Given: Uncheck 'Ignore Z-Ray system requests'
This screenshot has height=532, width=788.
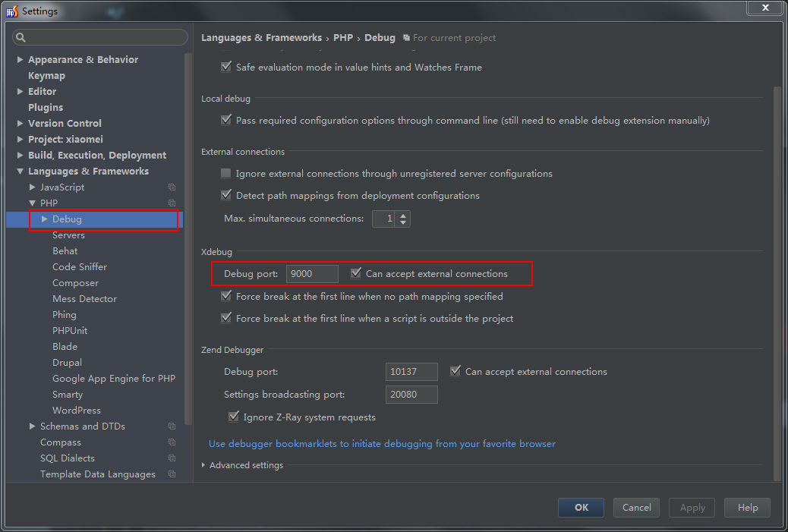Looking at the screenshot, I should [234, 417].
